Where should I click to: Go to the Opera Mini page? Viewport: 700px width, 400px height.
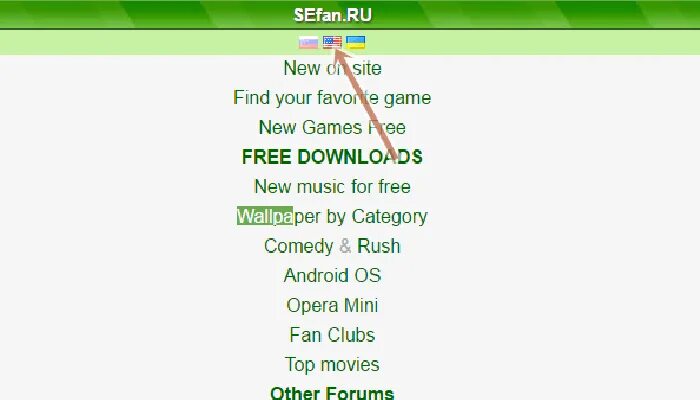pos(332,305)
